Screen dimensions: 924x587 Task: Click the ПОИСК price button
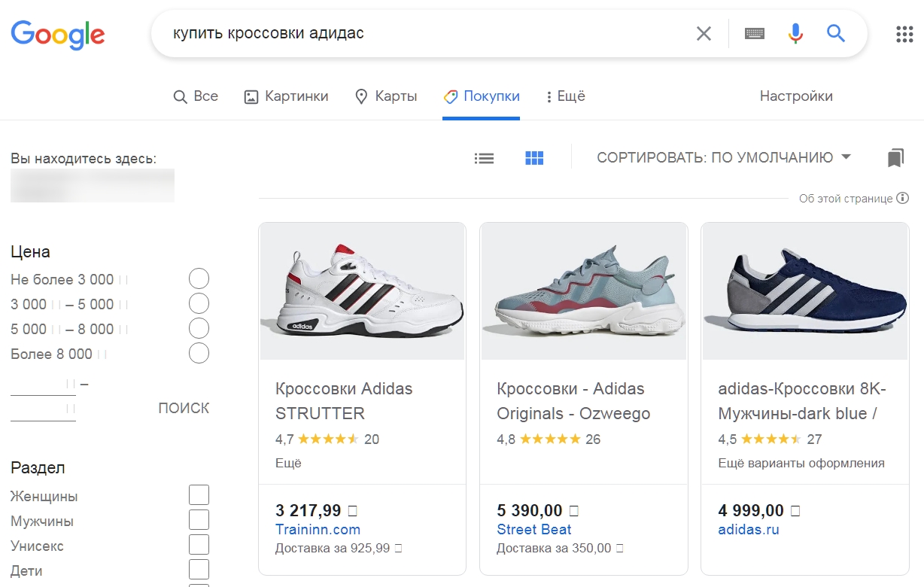pos(184,409)
